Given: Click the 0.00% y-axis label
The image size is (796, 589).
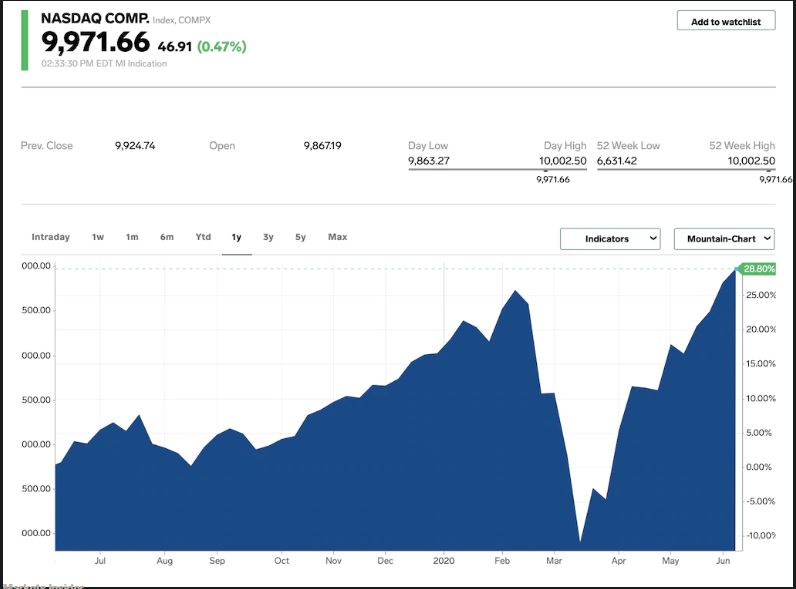Looking at the screenshot, I should 758,467.
